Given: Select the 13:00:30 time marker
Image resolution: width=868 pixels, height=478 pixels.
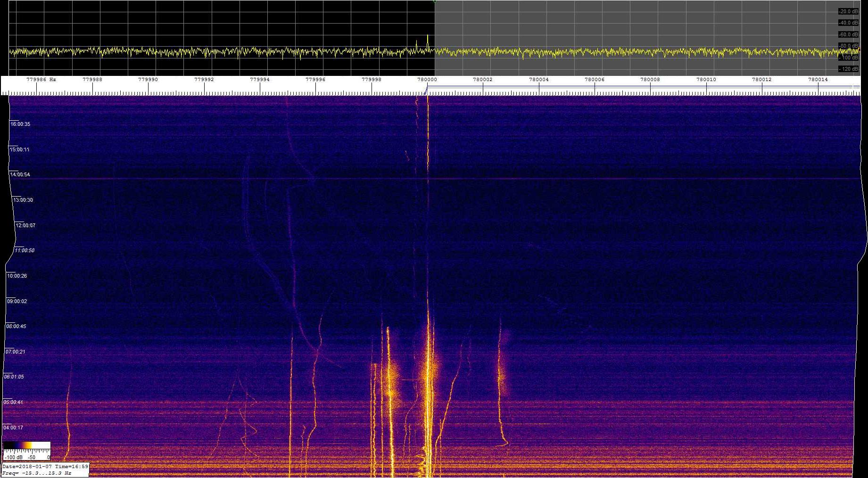Looking at the screenshot, I should (x=23, y=200).
